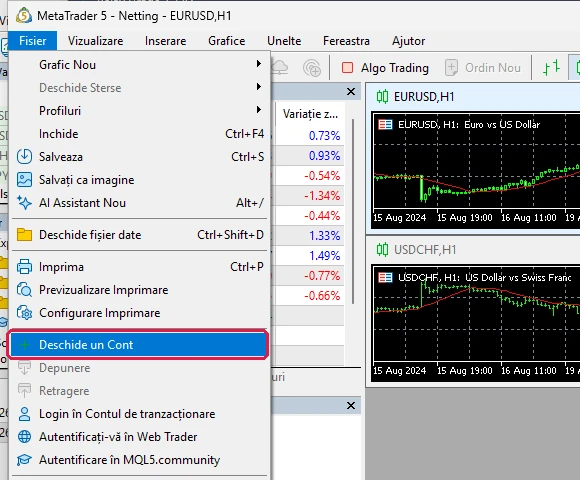This screenshot has width=580, height=480.
Task: Click the 1.49% variation value
Action: click(x=324, y=256)
